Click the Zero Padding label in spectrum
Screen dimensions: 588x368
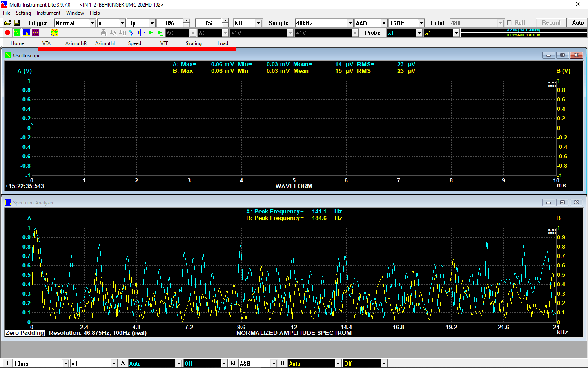coord(24,333)
